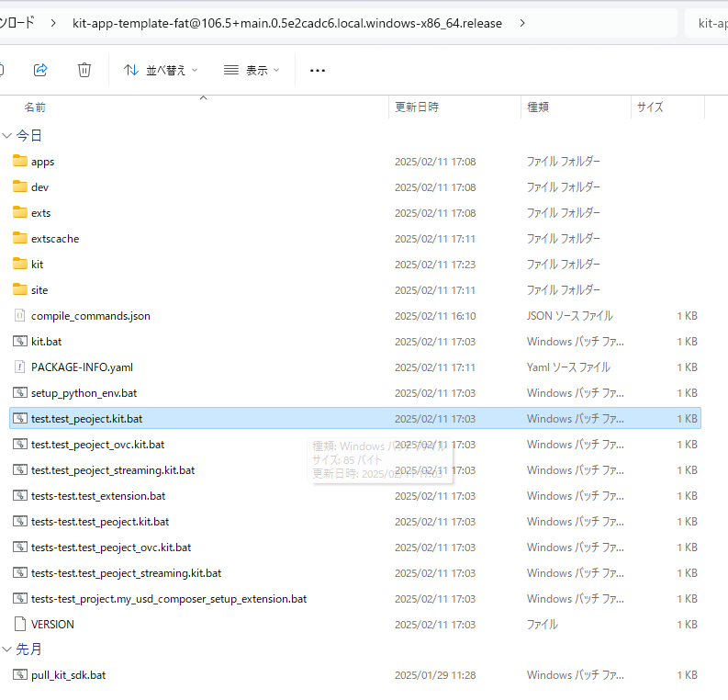Click the ファイル type cell of VERSION
The image size is (728, 700).
pyautogui.click(x=543, y=625)
